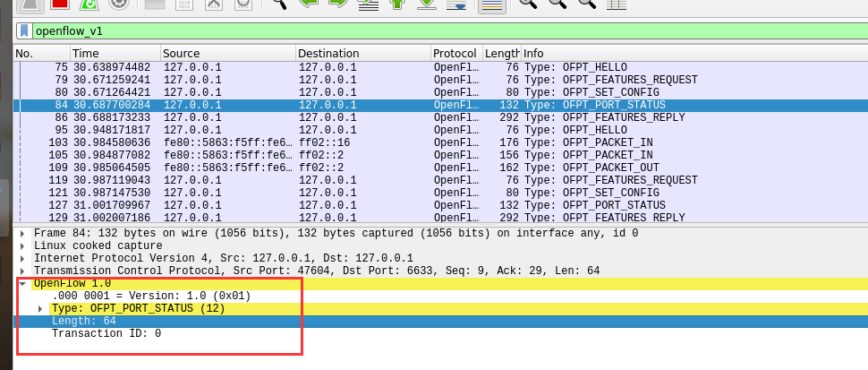Select packet 105 OFPT_PACKET_IN row
This screenshot has height=370, width=868.
point(440,154)
